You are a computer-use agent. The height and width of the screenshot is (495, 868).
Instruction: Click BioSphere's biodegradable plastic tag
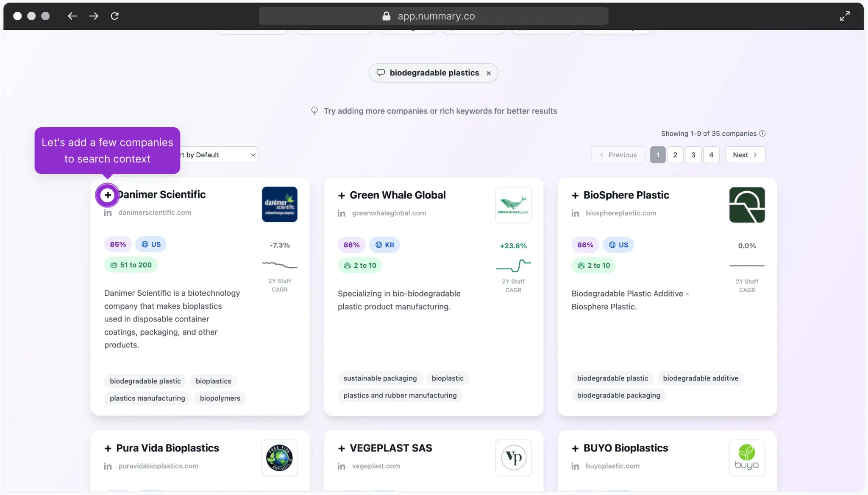tap(612, 378)
